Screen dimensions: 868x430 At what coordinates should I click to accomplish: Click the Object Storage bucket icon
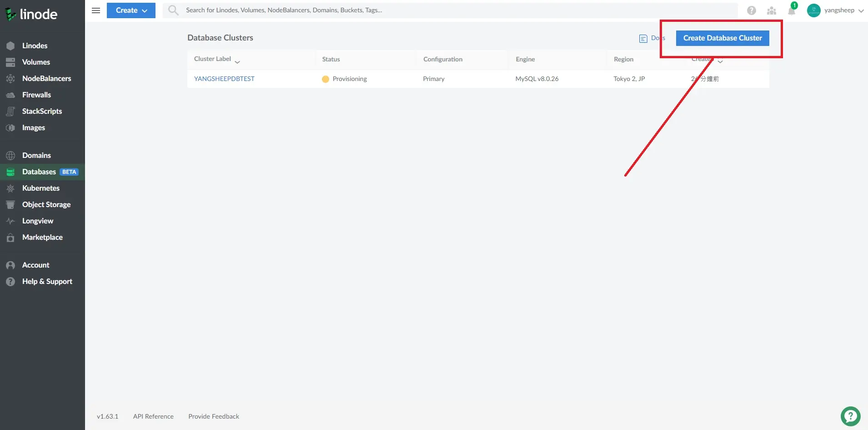10,205
